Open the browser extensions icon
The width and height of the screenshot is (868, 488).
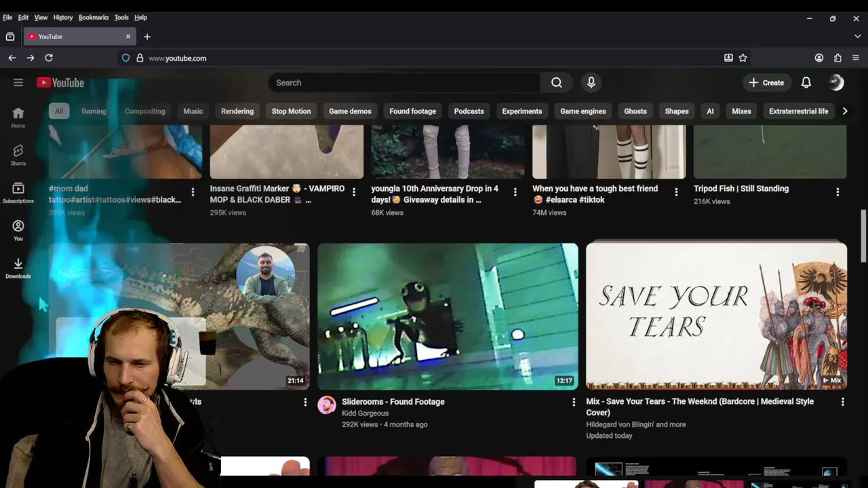click(837, 58)
